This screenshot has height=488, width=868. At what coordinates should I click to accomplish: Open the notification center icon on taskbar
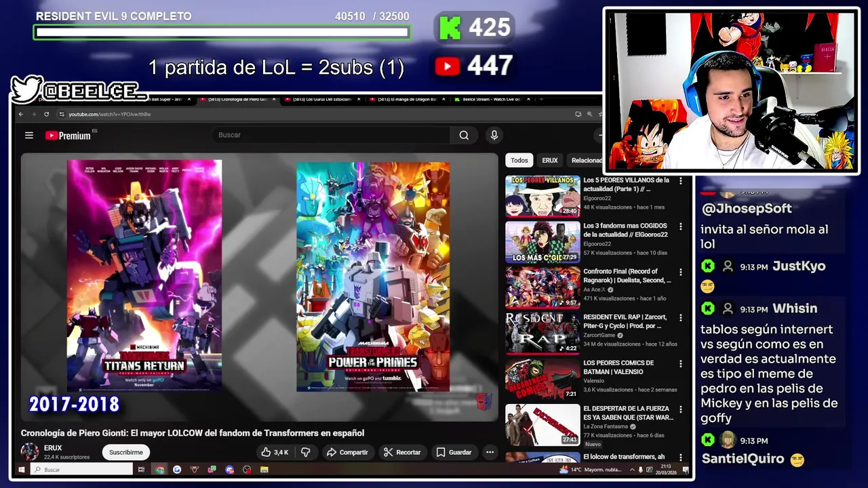(686, 470)
